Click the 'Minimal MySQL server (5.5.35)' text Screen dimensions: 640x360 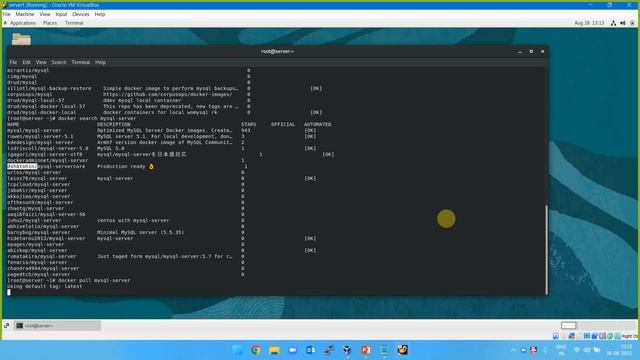(x=140, y=232)
